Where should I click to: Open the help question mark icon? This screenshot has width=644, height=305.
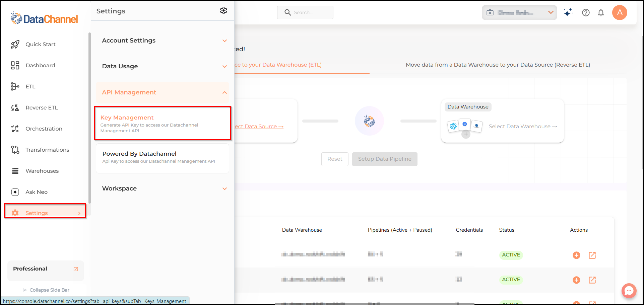[586, 13]
